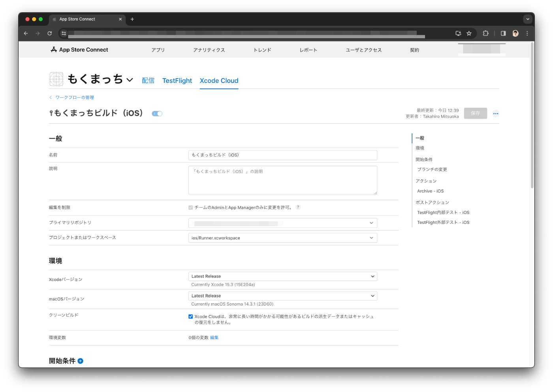This screenshot has width=553, height=392.
Task: Open site information icon in address bar
Action: click(x=64, y=34)
